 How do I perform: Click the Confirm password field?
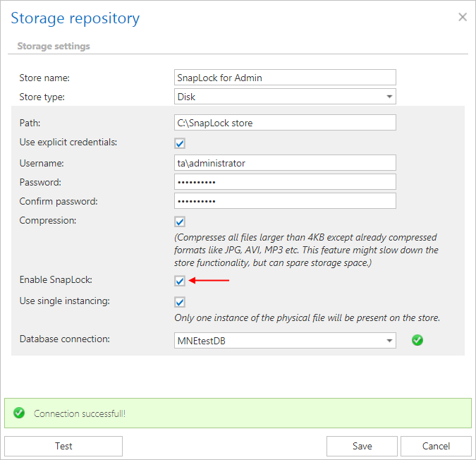click(285, 201)
